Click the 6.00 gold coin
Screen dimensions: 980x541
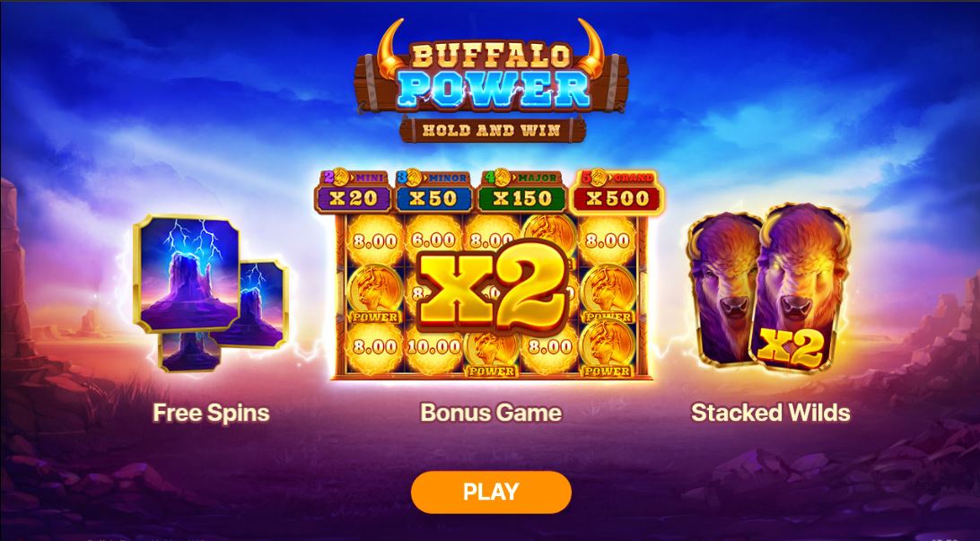click(433, 240)
